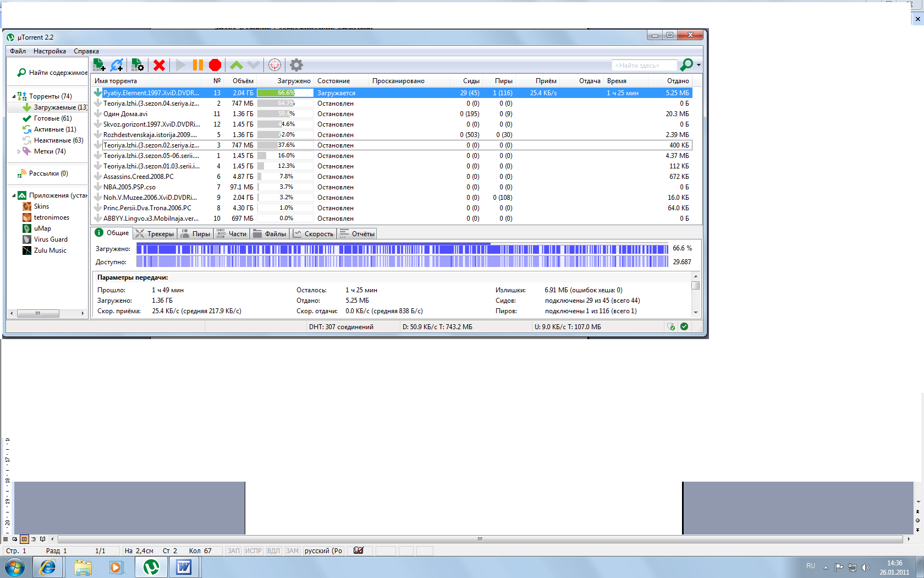Open Internet Explorer from the taskbar

(x=48, y=567)
